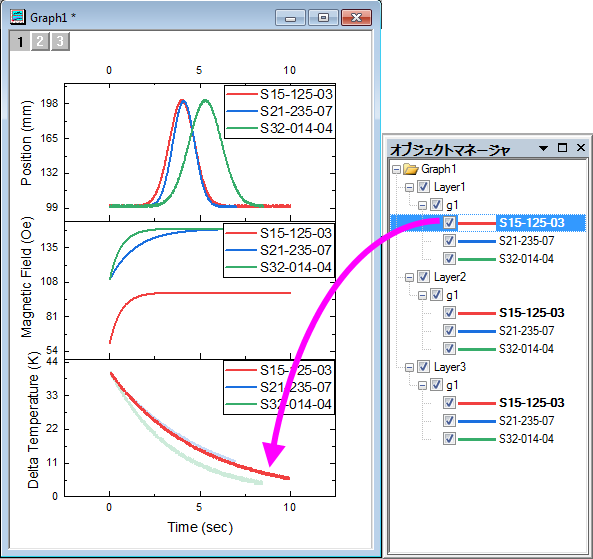This screenshot has height=559, width=593.
Task: Collapse the g1 group under Layer3
Action: [422, 385]
